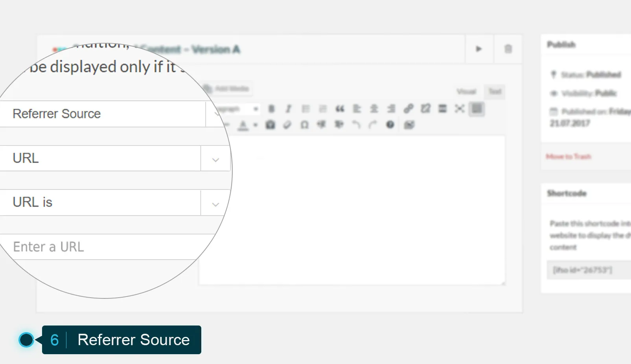
Task: Redo the last editor action
Action: point(372,125)
